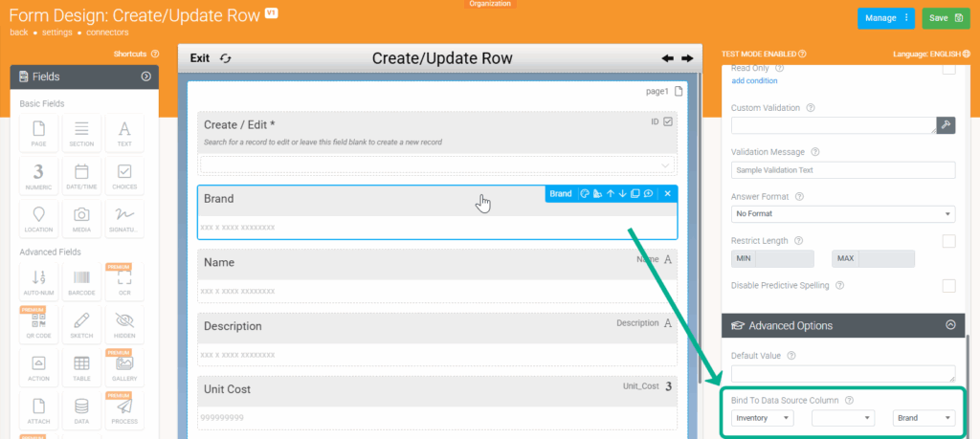Image resolution: width=980 pixels, height=439 pixels.
Task: Click the MAX length input
Action: [886, 258]
